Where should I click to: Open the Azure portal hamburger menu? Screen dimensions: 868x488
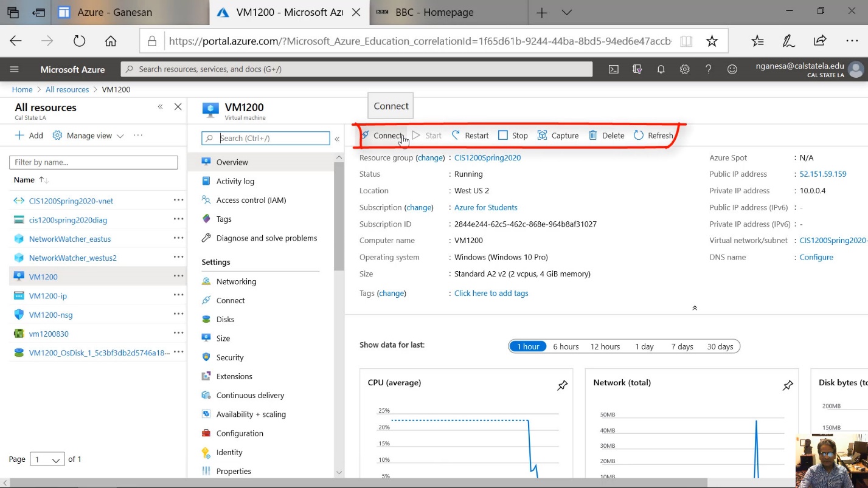coord(15,69)
